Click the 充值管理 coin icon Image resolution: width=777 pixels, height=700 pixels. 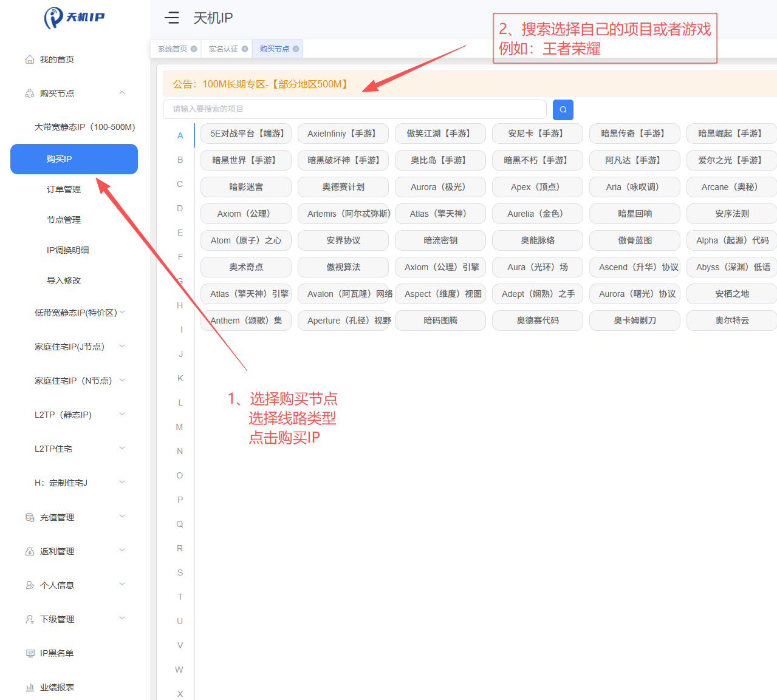point(30,517)
